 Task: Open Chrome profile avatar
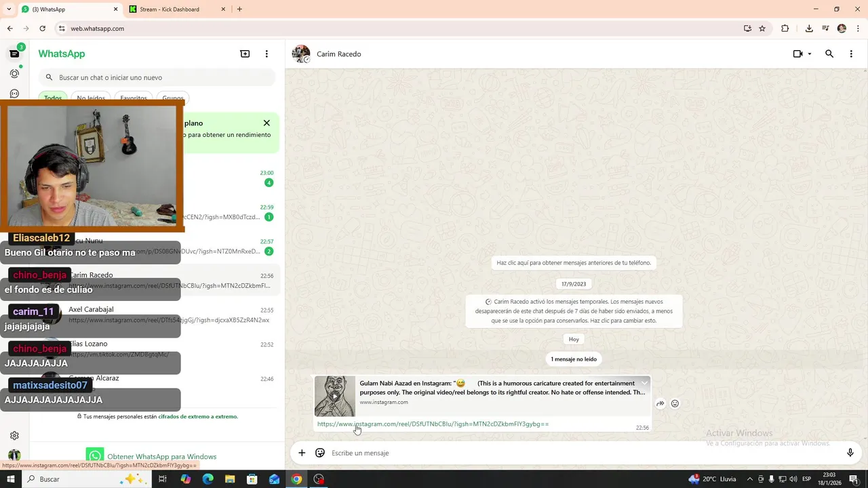(x=842, y=28)
